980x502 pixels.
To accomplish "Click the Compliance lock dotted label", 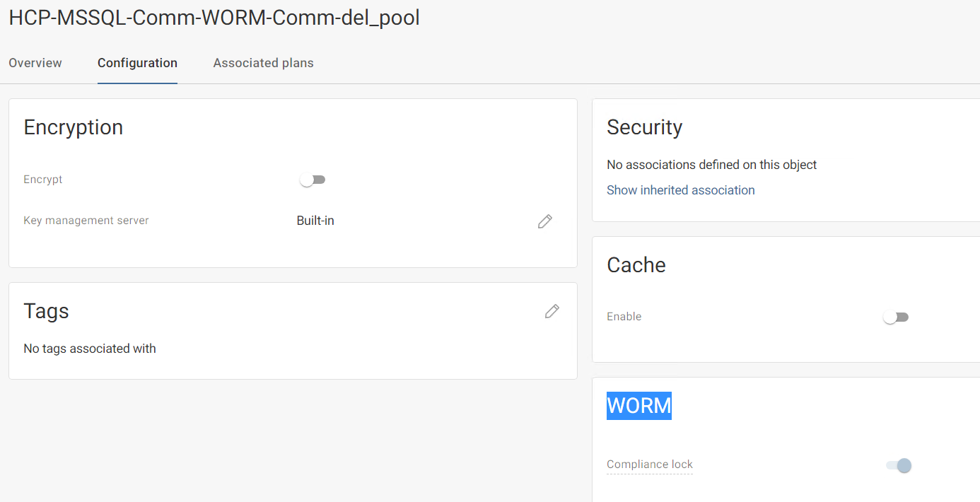I will pos(650,465).
